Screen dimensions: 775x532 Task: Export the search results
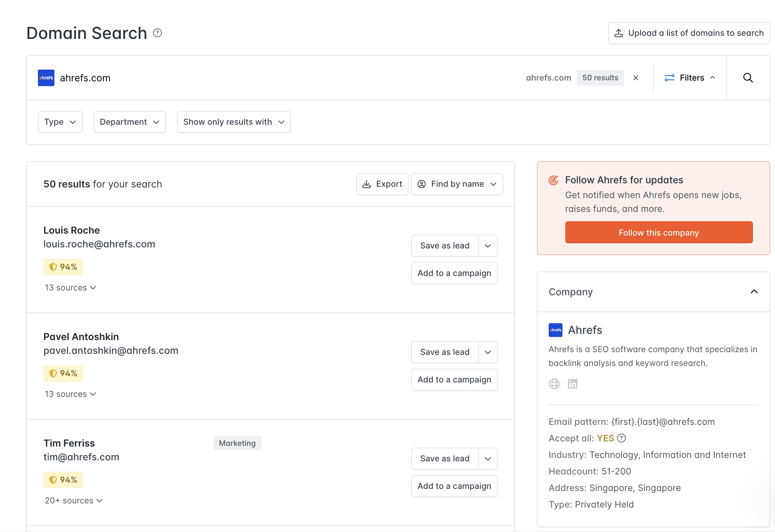click(x=382, y=184)
